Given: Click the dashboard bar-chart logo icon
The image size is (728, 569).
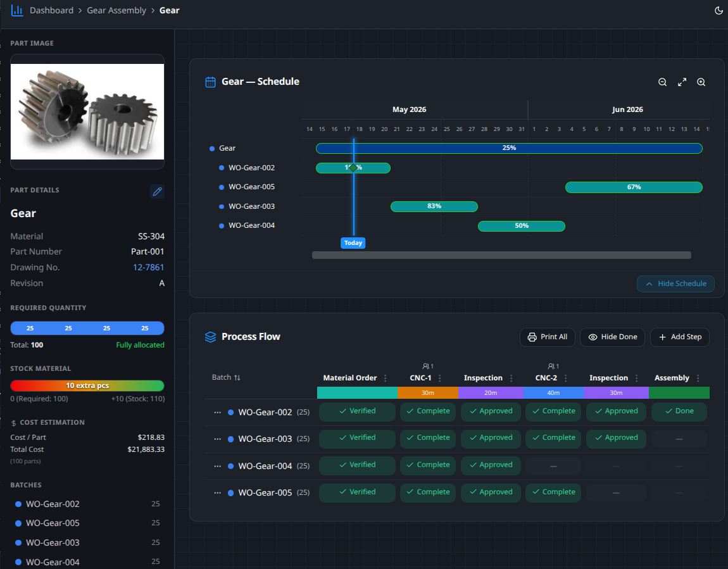Looking at the screenshot, I should pyautogui.click(x=17, y=10).
